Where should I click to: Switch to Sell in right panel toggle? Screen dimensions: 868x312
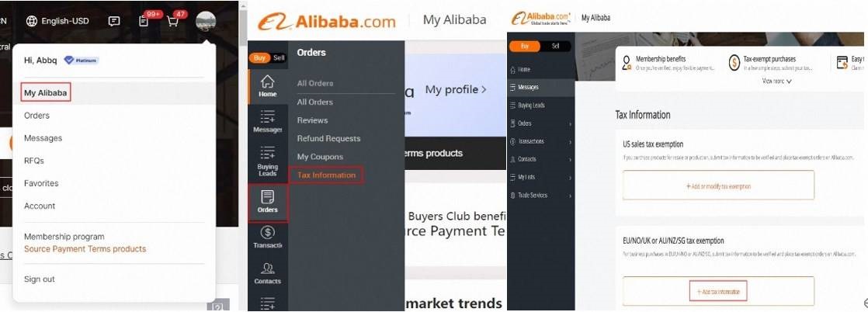pos(555,47)
